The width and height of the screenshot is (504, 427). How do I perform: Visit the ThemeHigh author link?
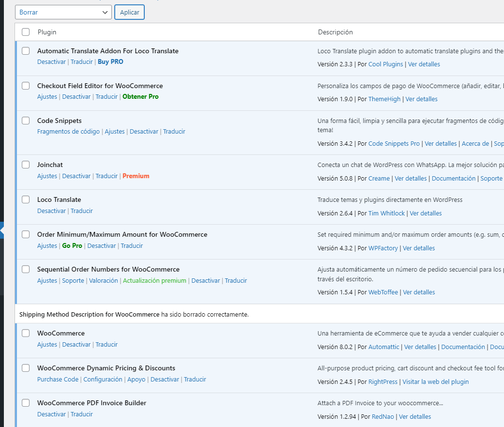click(384, 99)
